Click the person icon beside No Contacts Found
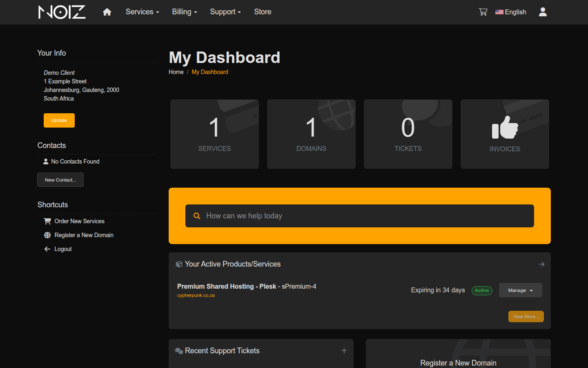 46,162
